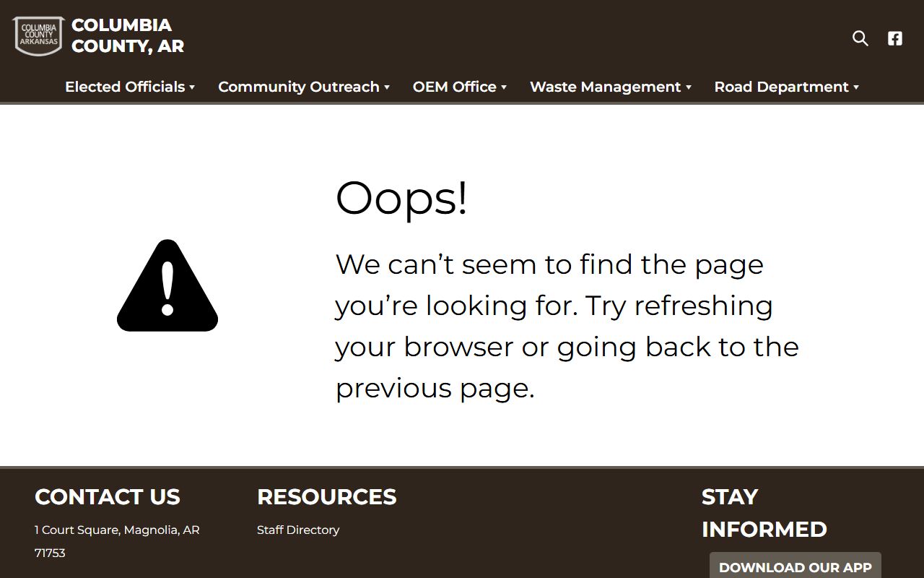The width and height of the screenshot is (924, 578).
Task: Open the Elected Officials menu
Action: tap(125, 87)
